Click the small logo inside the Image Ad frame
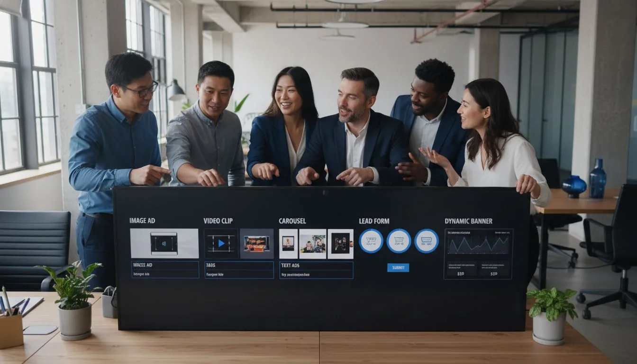The height and width of the screenshot is (364, 637). point(164,244)
